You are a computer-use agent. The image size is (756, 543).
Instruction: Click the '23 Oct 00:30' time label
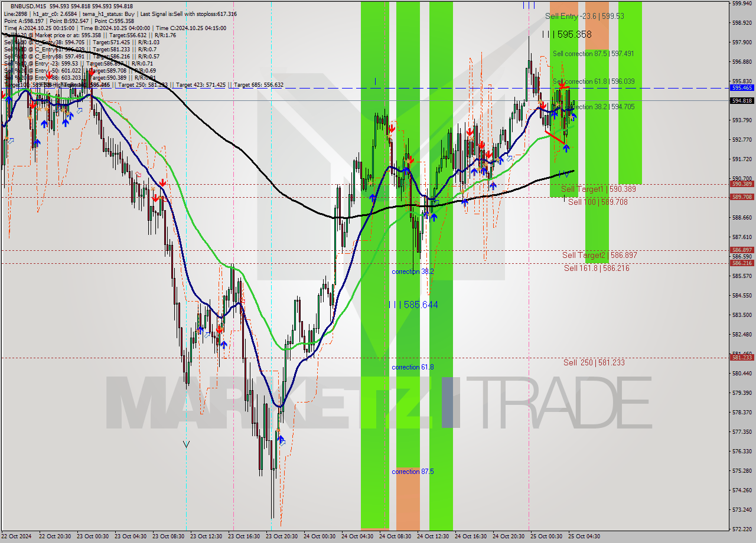point(94,537)
